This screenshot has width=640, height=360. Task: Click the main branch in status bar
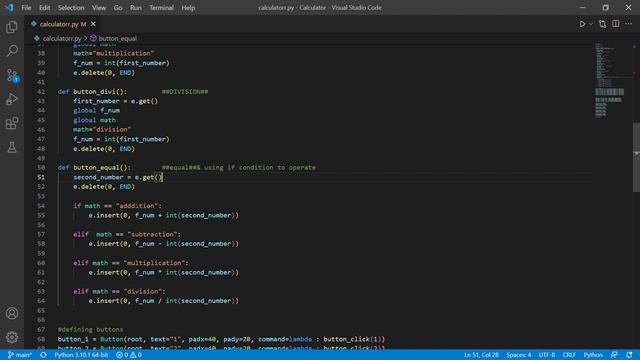20,355
